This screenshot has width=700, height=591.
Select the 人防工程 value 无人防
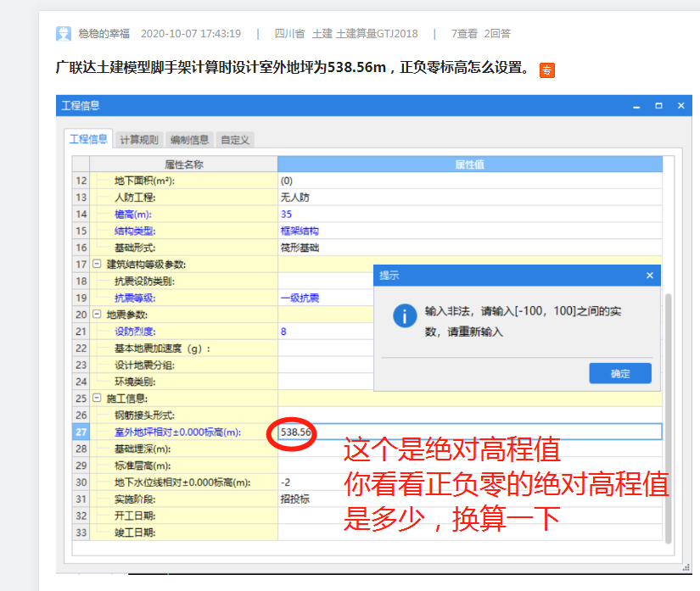tap(294, 198)
